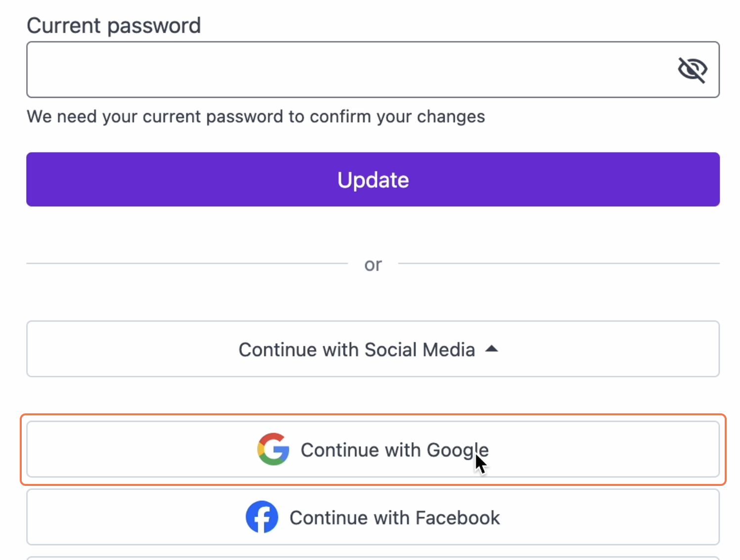This screenshot has width=740, height=560.
Task: Click the multicolored Google G logo
Action: 273,449
